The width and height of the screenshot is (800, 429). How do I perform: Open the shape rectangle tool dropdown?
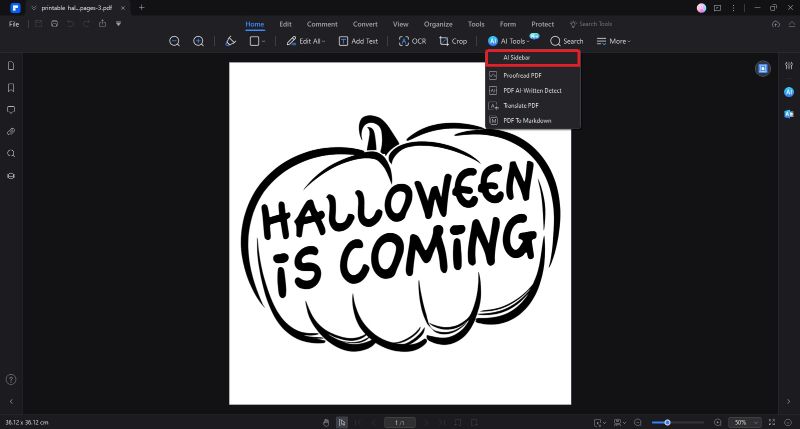257,41
